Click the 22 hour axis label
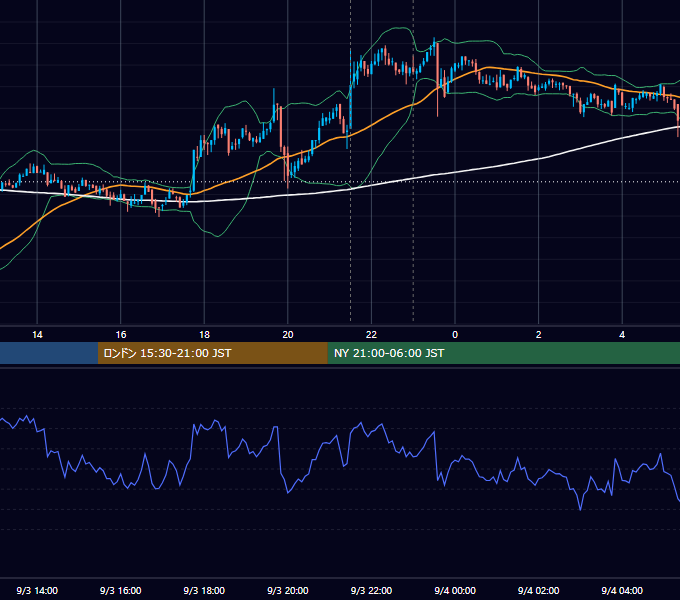This screenshot has height=600, width=680. pyautogui.click(x=371, y=335)
